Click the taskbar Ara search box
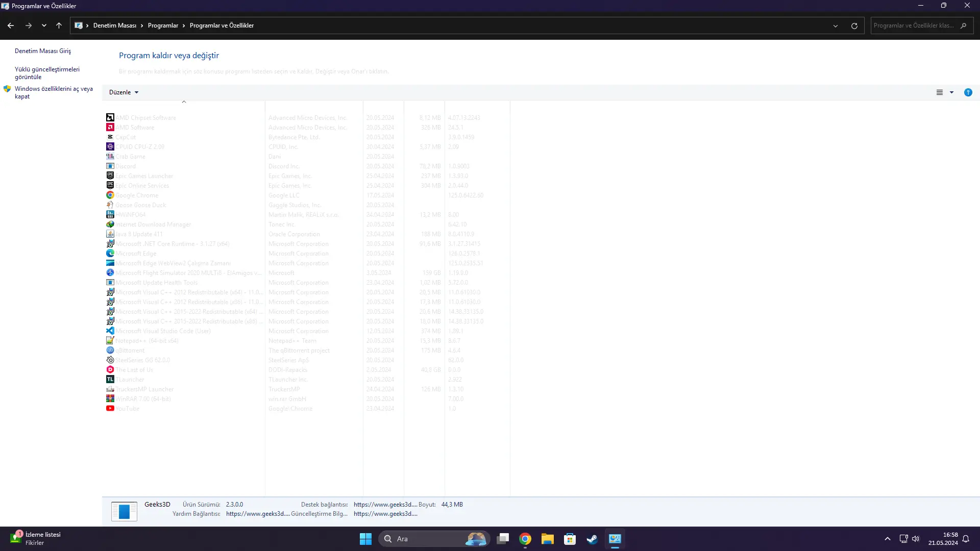980x551 pixels. [x=434, y=539]
